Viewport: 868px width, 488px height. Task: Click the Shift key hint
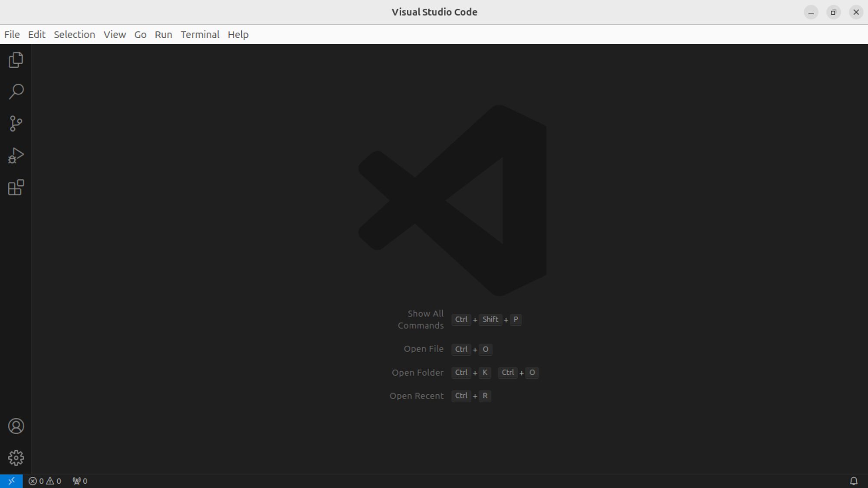pyautogui.click(x=490, y=320)
